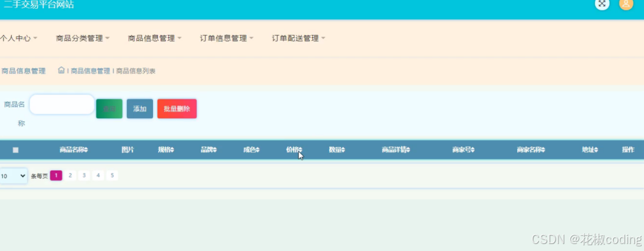Go to page 4 in pagination
This screenshot has width=644, height=251.
(98, 176)
